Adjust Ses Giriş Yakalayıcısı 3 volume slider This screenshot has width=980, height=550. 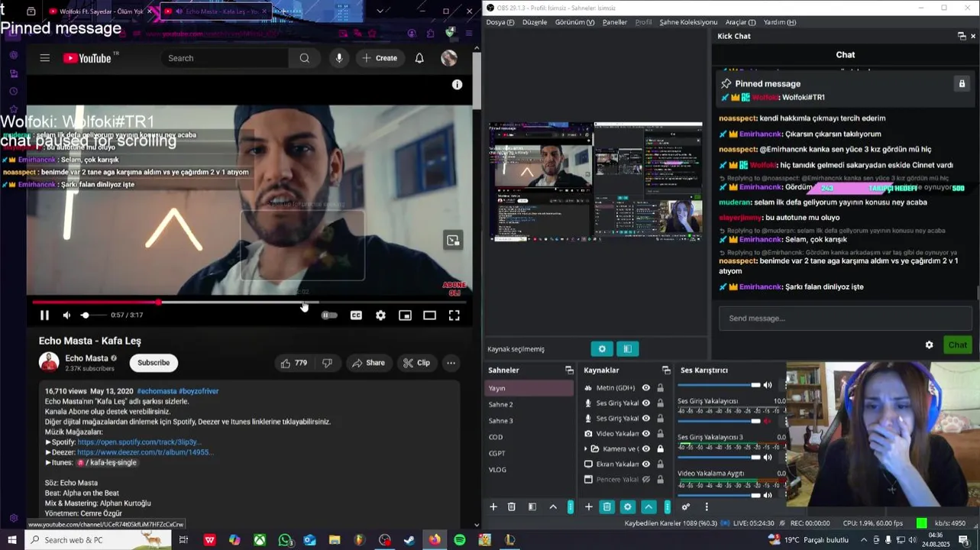click(719, 457)
